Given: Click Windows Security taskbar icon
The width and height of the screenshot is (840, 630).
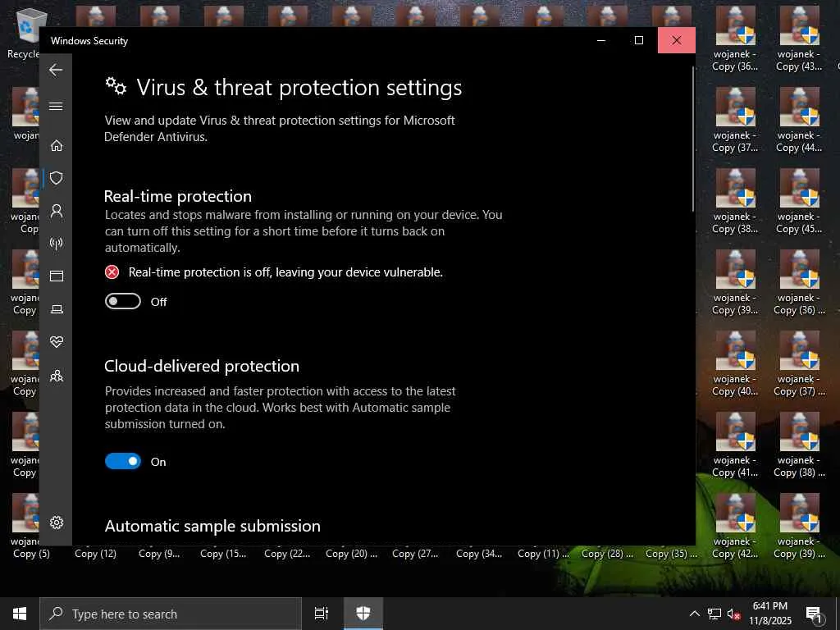Looking at the screenshot, I should point(363,614).
